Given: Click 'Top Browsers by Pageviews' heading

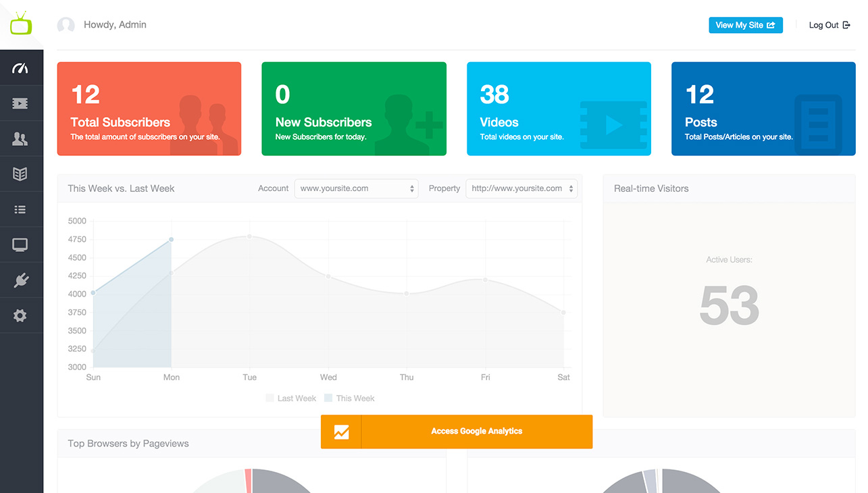Looking at the screenshot, I should (x=128, y=444).
